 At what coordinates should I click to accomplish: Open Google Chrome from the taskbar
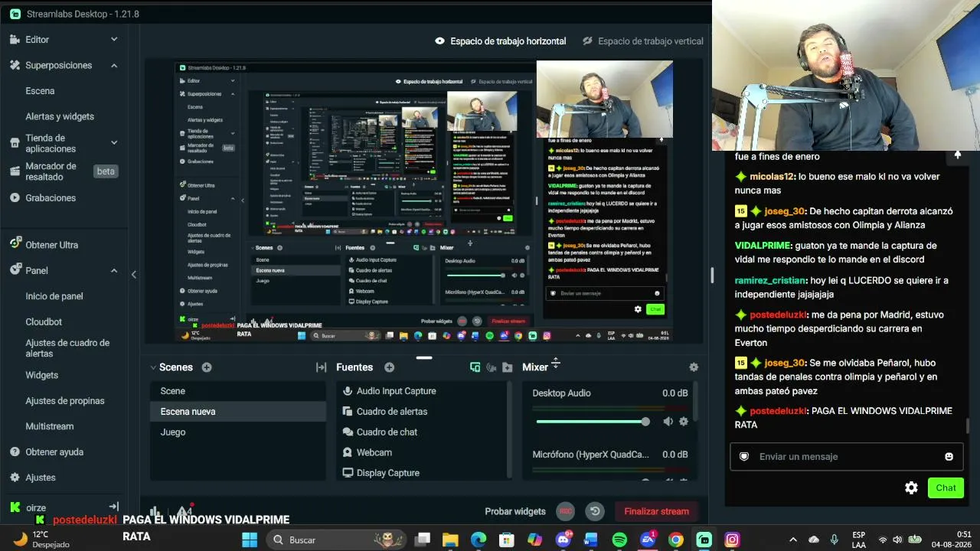tap(675, 540)
